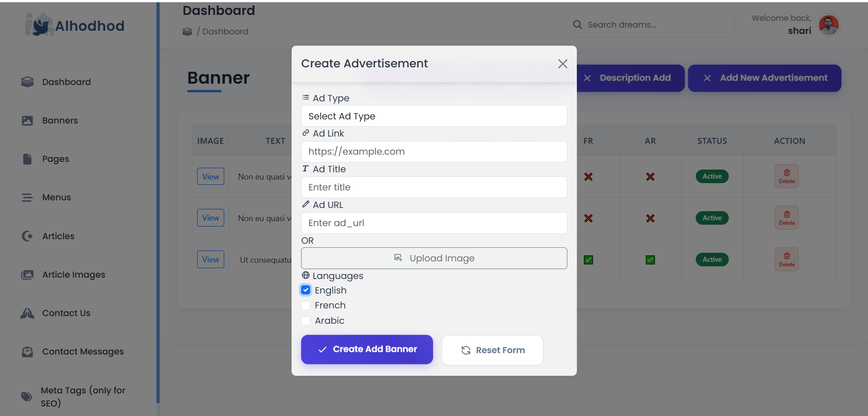Enable the French language checkbox

point(306,306)
